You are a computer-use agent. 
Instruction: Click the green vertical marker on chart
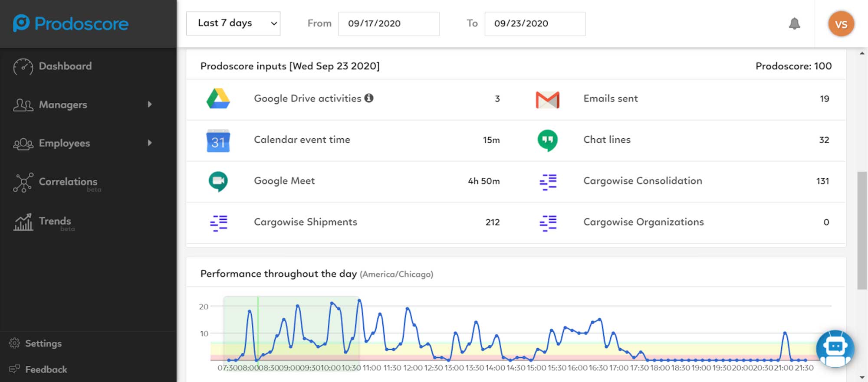[258, 328]
